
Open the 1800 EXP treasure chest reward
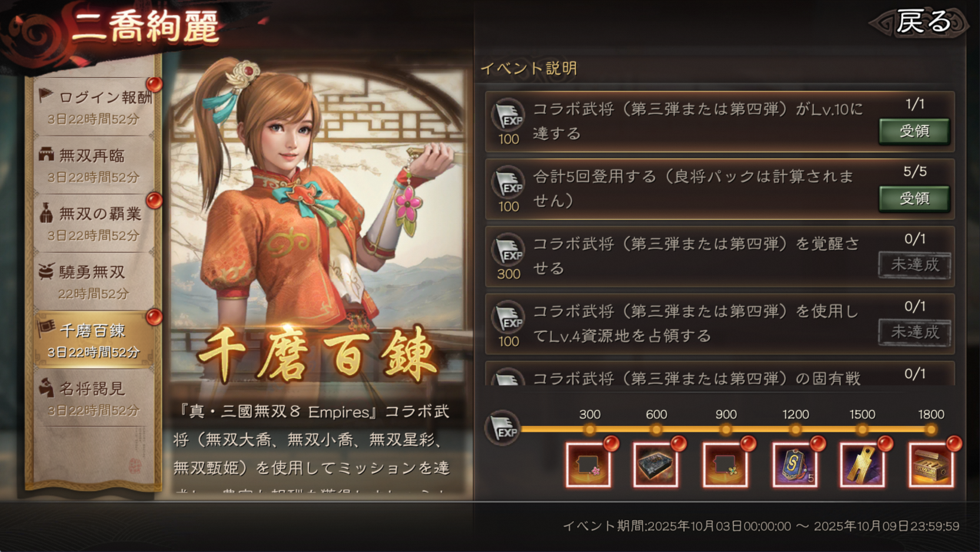pos(931,464)
